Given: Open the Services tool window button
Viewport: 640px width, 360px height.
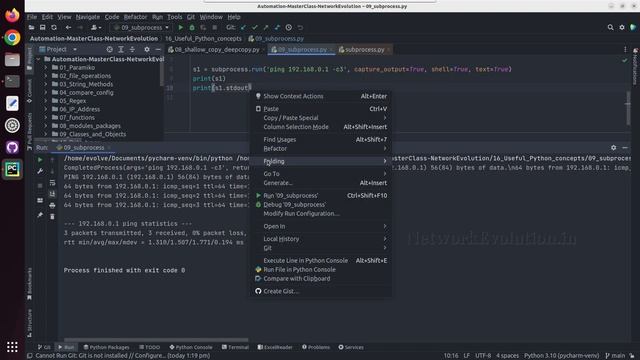Looking at the screenshot, I should pyautogui.click(x=351, y=347).
